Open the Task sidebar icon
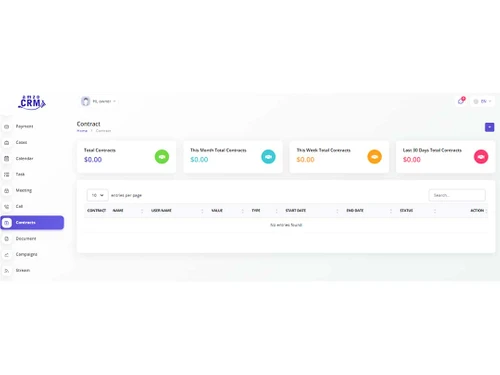 6,174
